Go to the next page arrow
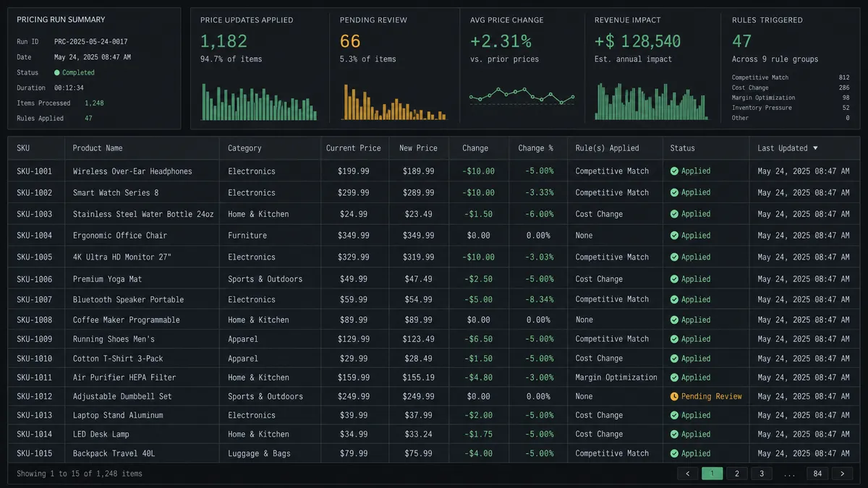Viewport: 868px width, 488px height. coord(842,474)
